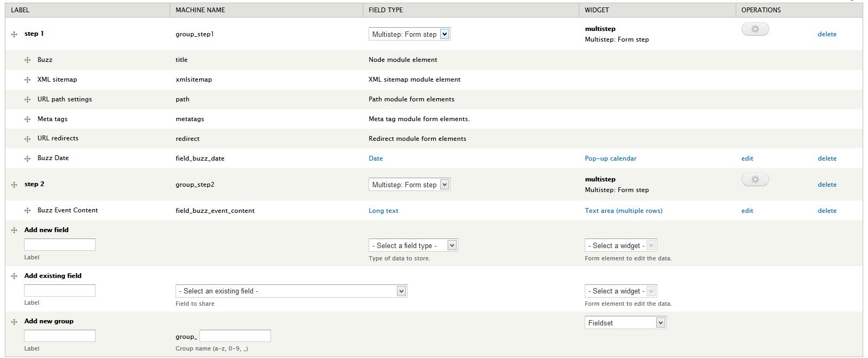Delete the step 2 group

pyautogui.click(x=827, y=185)
